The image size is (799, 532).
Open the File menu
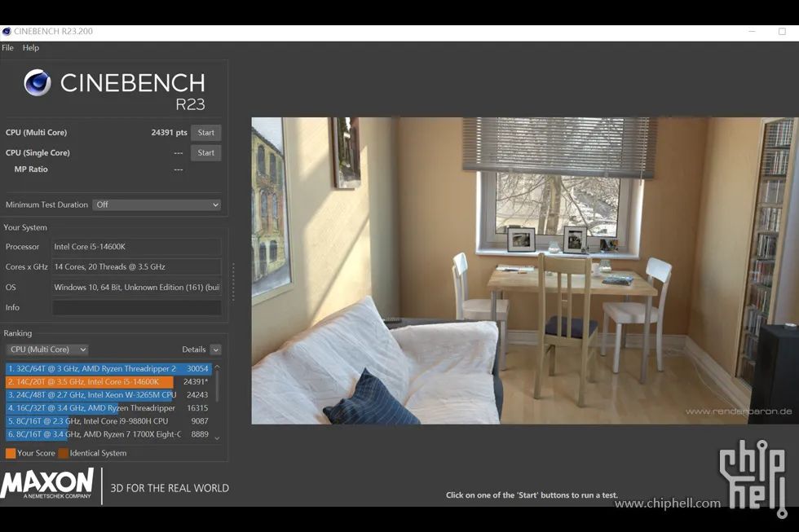(7, 48)
